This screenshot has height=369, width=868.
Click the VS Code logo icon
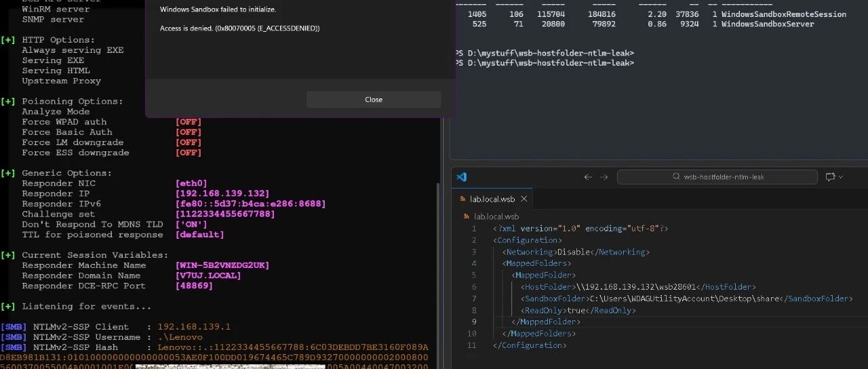pos(462,177)
